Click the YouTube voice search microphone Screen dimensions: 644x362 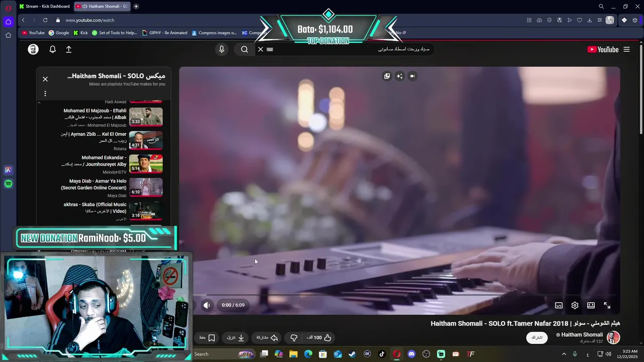(x=221, y=49)
